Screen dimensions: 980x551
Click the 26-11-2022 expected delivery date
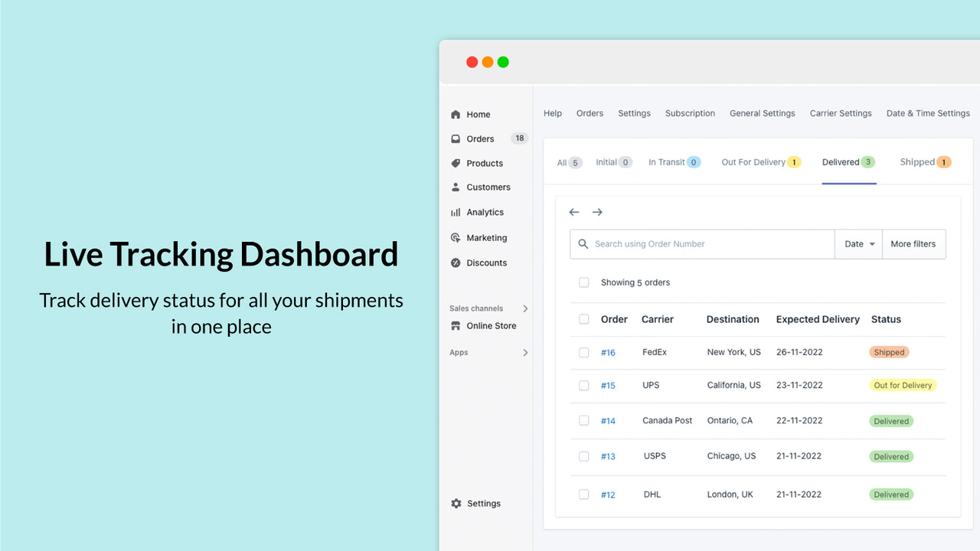pos(799,352)
